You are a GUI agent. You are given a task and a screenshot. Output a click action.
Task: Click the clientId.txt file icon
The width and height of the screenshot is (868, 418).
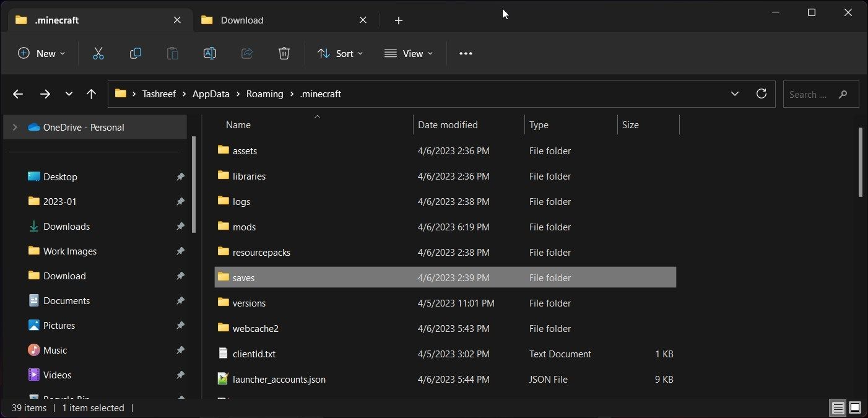(x=224, y=354)
